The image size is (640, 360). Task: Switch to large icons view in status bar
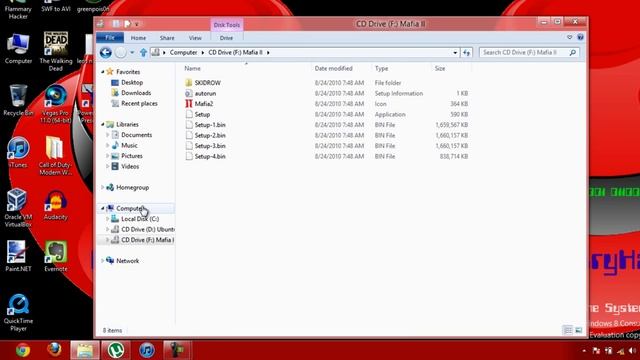(x=579, y=330)
